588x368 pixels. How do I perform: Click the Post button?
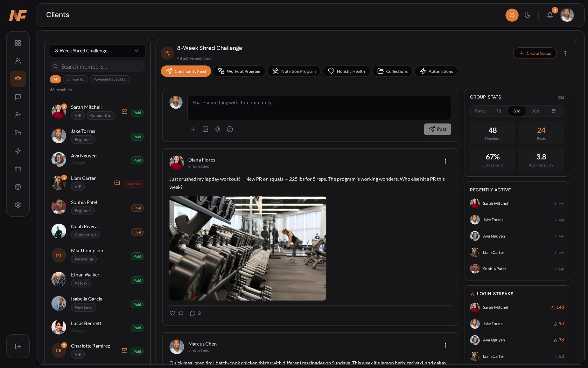[x=437, y=129]
